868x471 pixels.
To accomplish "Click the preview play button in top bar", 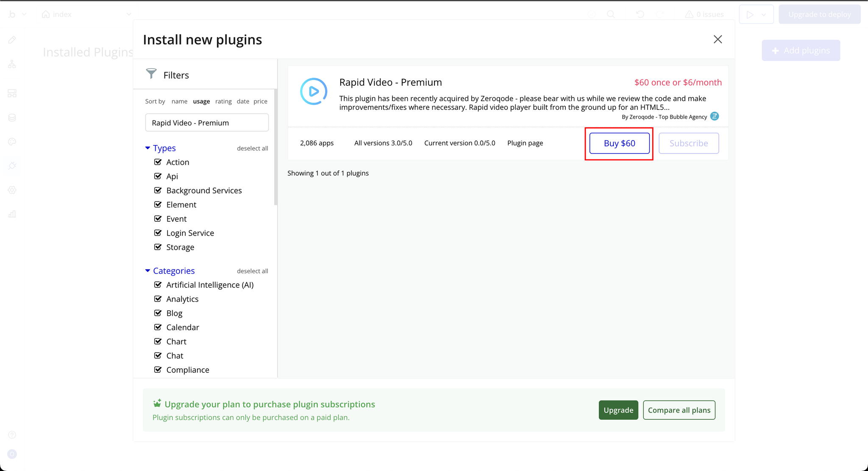I will (750, 14).
